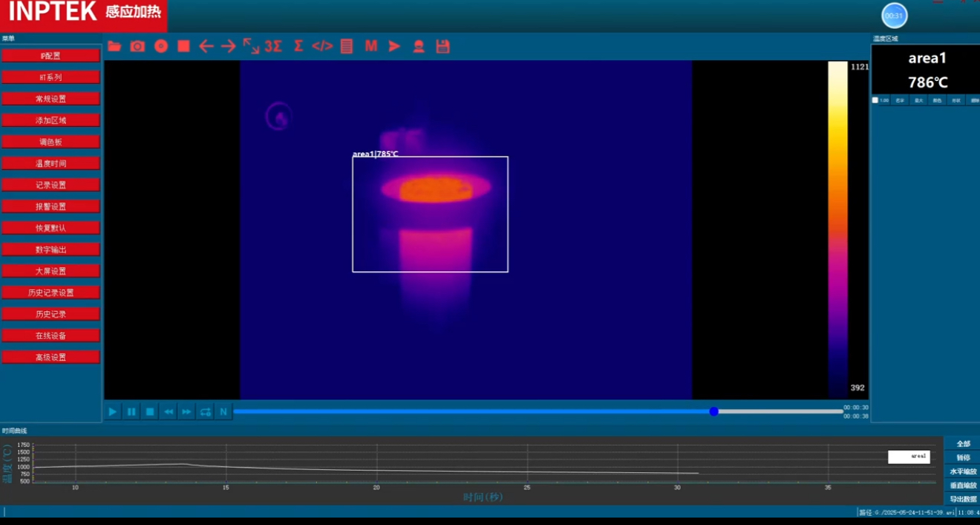Click the 导出数据 export data button
The image size is (980, 525).
click(963, 499)
